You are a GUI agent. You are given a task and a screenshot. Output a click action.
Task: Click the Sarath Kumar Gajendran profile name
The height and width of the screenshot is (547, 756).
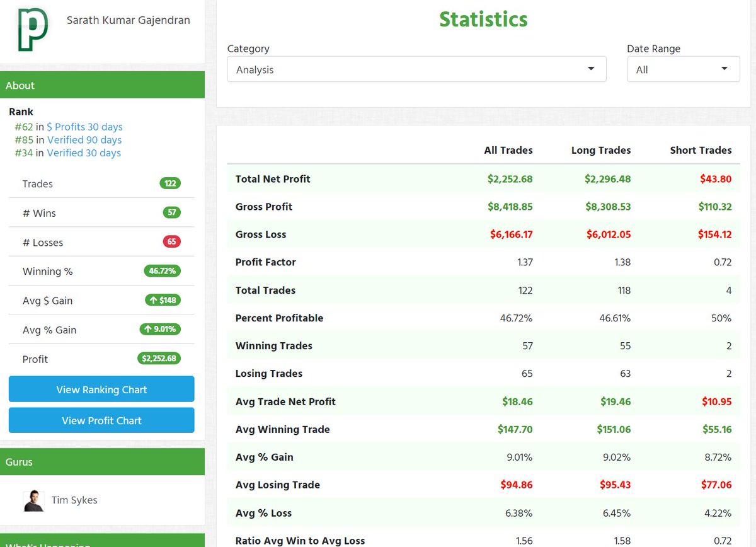coord(129,20)
